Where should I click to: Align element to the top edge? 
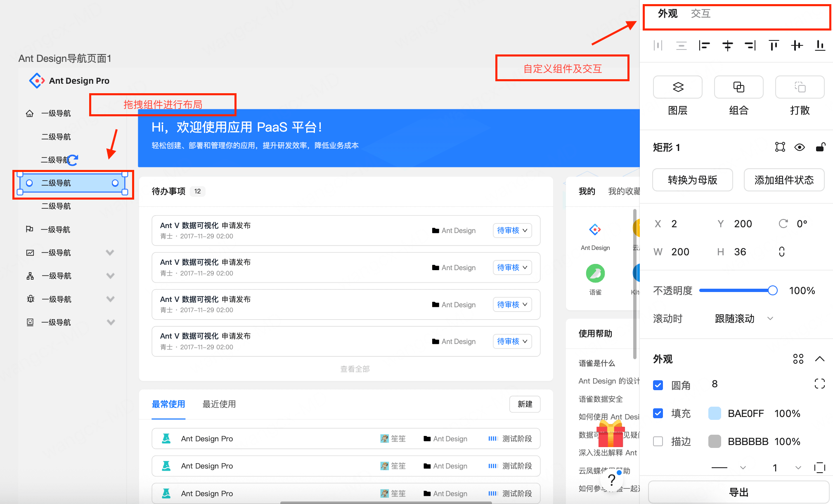[x=774, y=45]
